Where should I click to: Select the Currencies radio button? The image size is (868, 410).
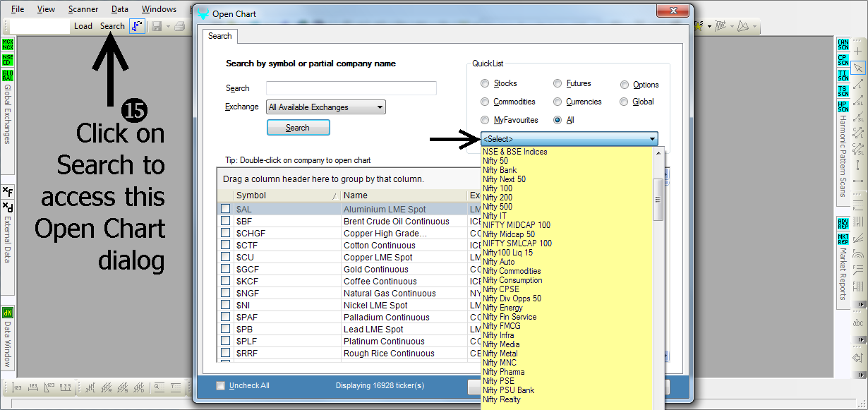(x=557, y=102)
